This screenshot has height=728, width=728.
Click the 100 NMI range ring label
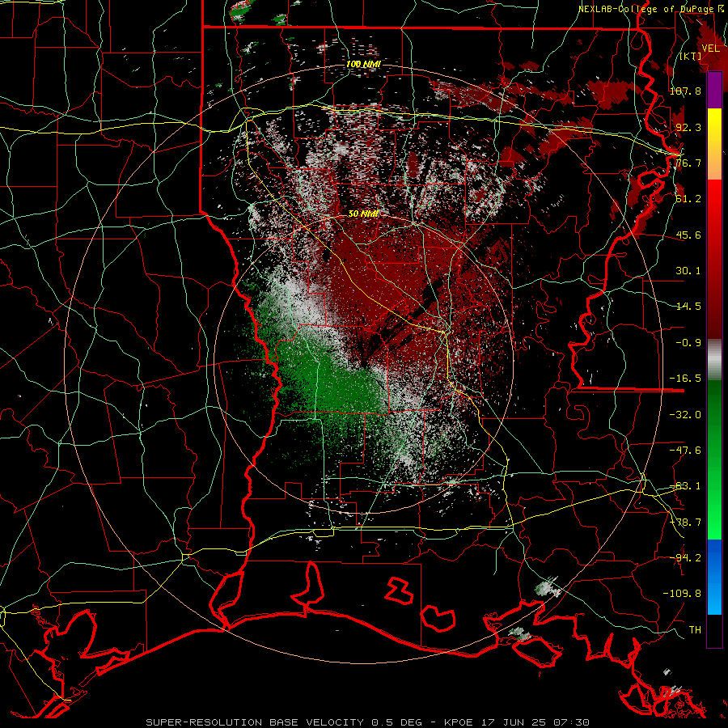[363, 64]
